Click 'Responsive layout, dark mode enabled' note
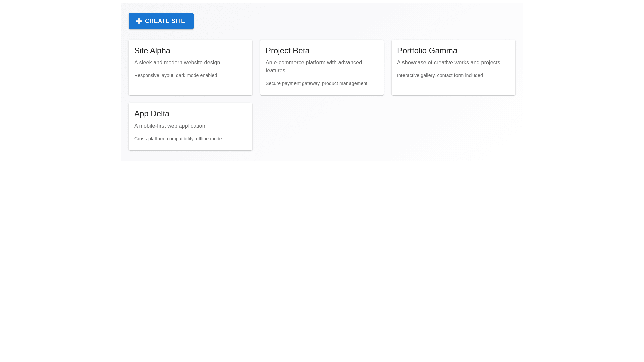 (175, 75)
